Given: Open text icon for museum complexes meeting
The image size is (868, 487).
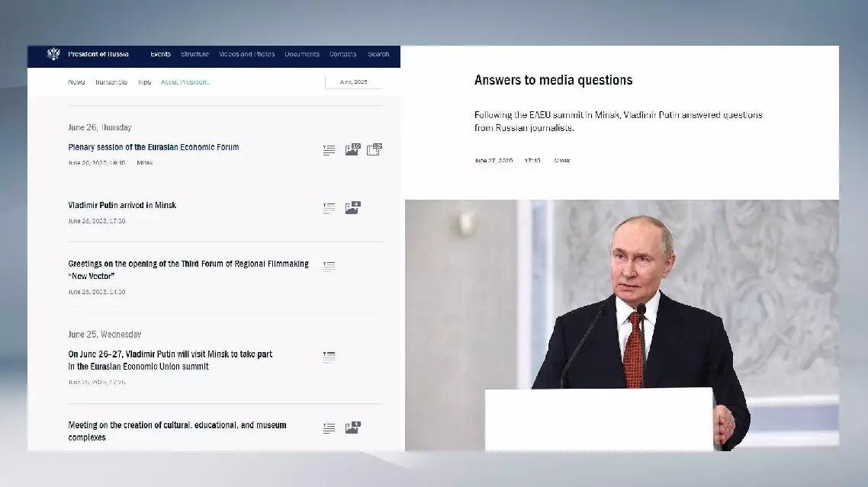Looking at the screenshot, I should (329, 428).
